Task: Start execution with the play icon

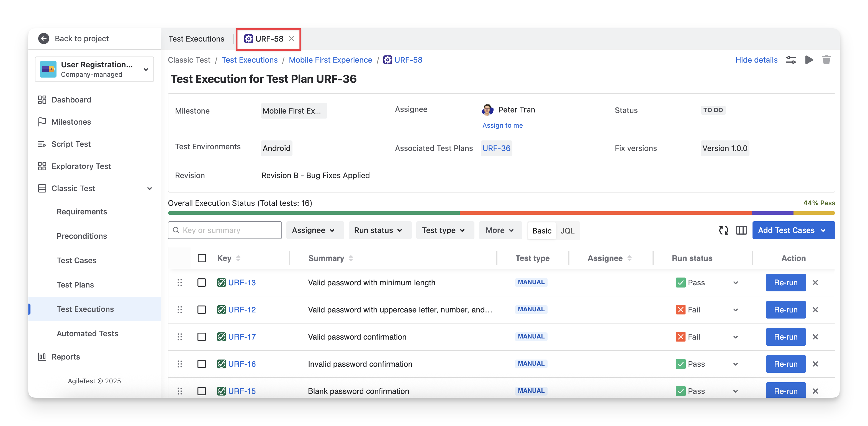Action: (x=809, y=60)
